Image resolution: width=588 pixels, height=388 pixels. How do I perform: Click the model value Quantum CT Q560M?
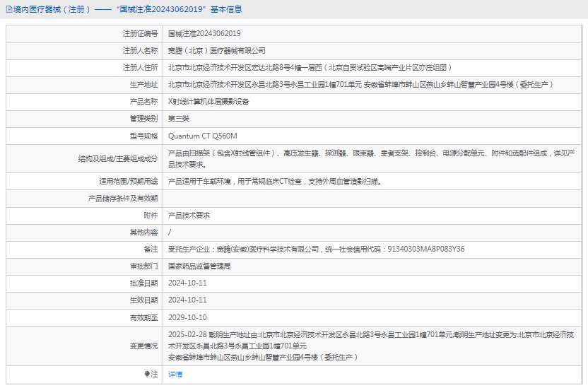pyautogui.click(x=203, y=136)
